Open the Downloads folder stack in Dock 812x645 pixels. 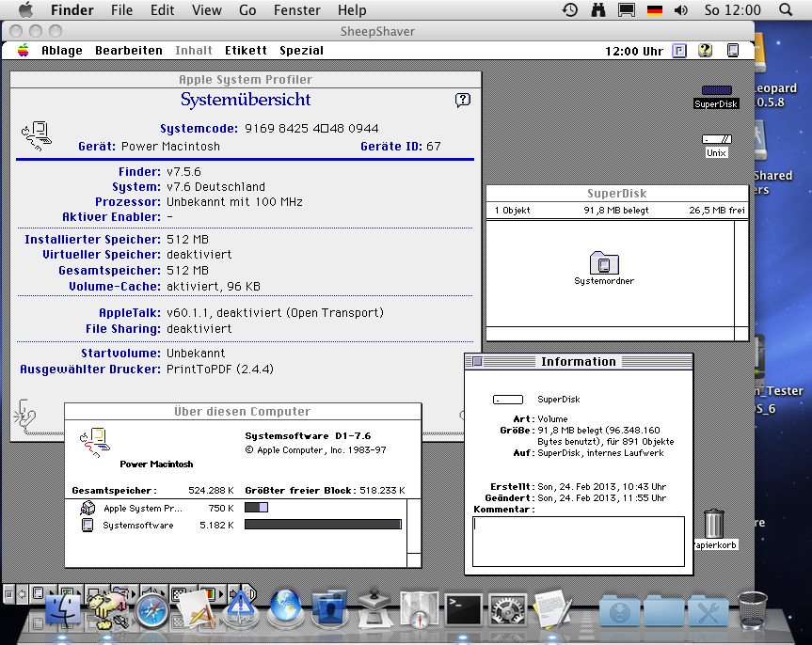pos(619,610)
